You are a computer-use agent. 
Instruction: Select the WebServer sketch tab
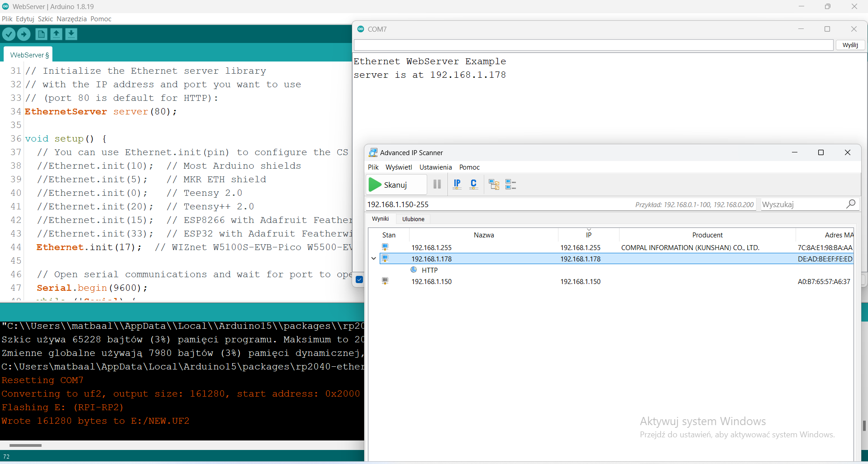[x=29, y=55]
